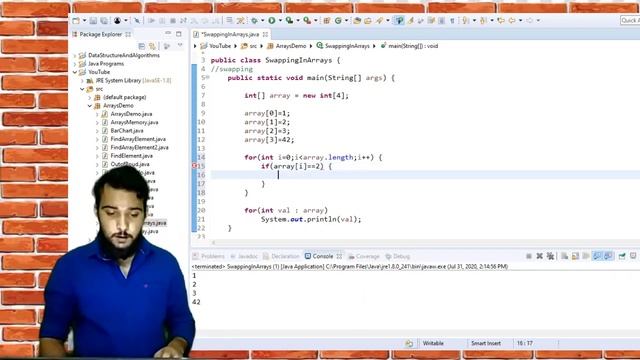Click Remove All Terminated Launches icon
This screenshot has width=640, height=360.
[550, 256]
